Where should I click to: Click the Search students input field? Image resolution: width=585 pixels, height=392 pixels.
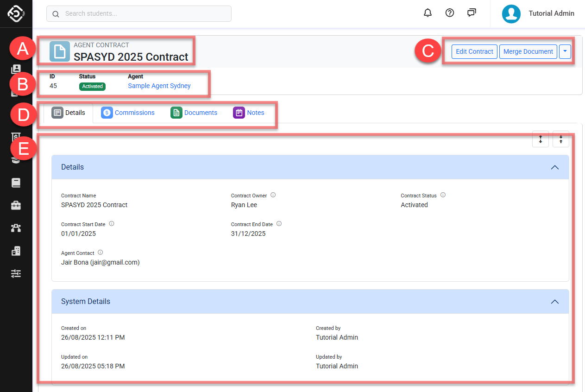pyautogui.click(x=139, y=14)
